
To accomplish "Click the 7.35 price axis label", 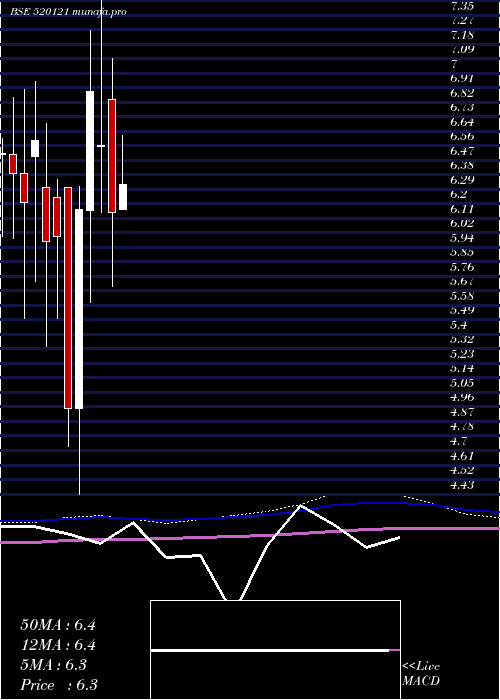I will (x=462, y=6).
